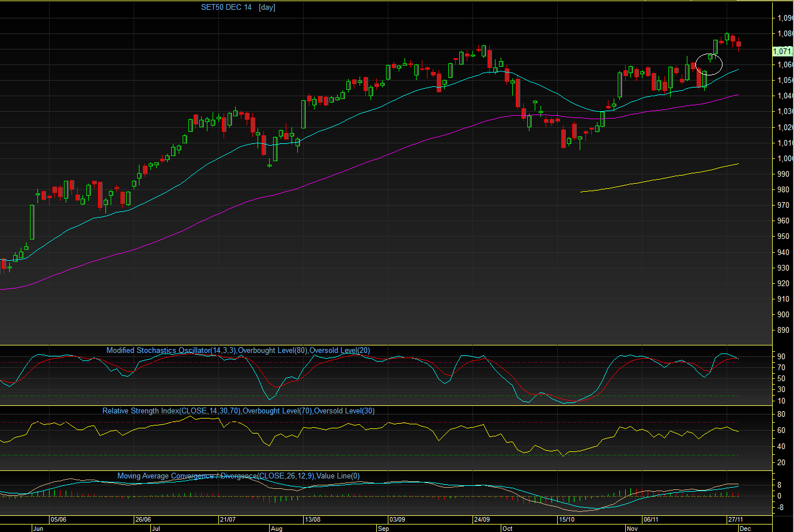Screen dimensions: 794x532
Task: Click the 03/09 date label
Action: 397,519
